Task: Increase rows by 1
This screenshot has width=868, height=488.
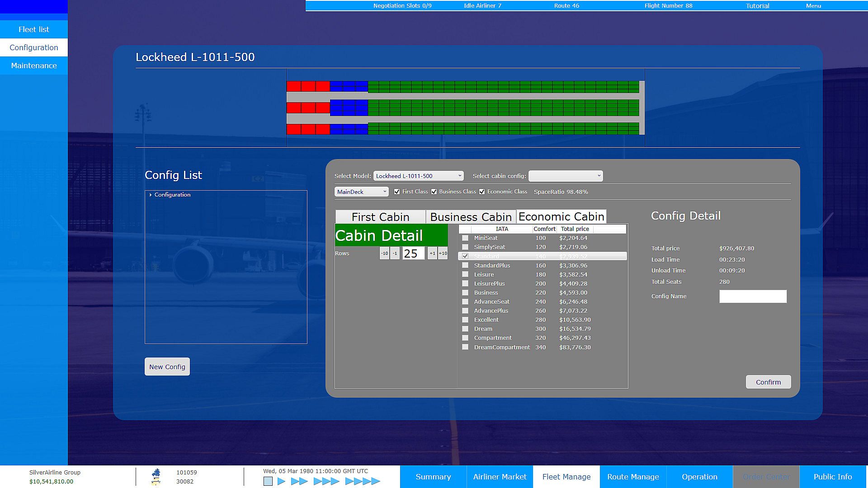Action: click(x=432, y=253)
